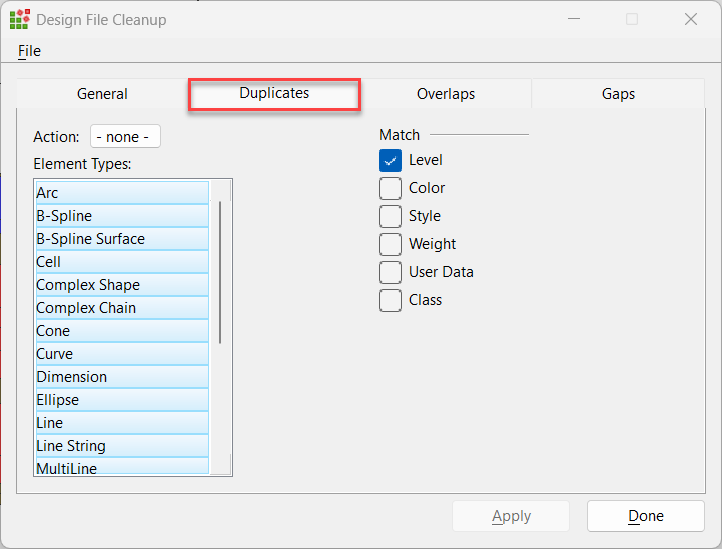Select Arc in Element Types list
The image size is (722, 549).
(120, 193)
